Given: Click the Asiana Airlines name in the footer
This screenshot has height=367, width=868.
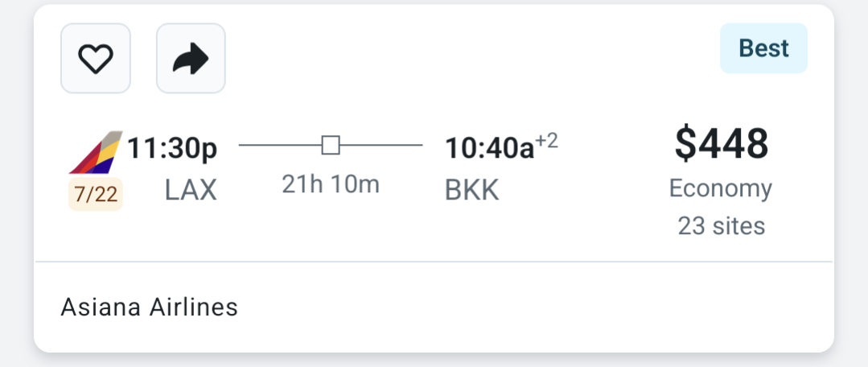Looking at the screenshot, I should 150,307.
